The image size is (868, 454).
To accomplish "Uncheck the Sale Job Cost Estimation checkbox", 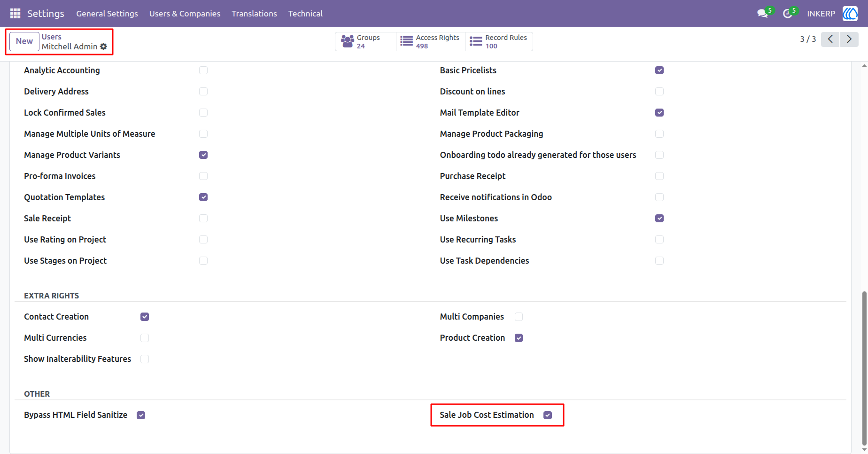I will tap(548, 415).
